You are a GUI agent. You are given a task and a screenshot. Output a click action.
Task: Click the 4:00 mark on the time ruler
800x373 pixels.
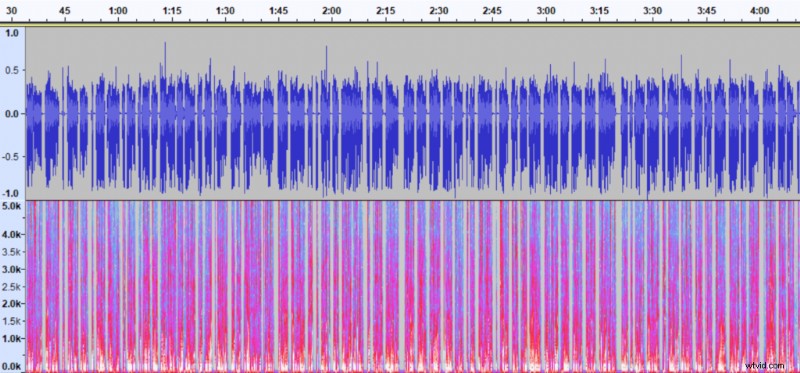[760, 11]
